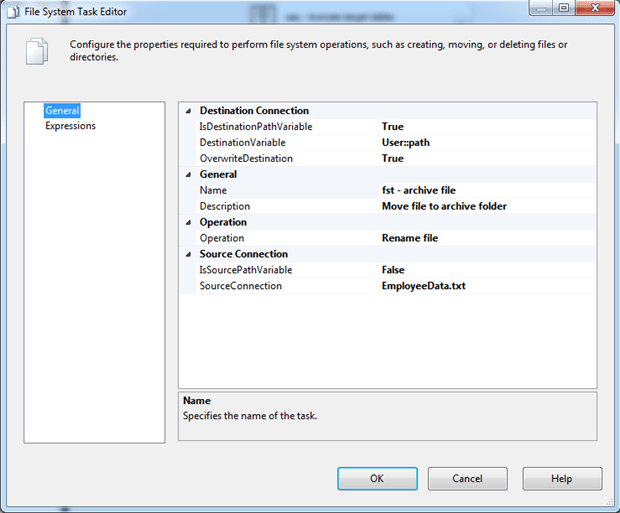
Task: Collapse the Destination Connection category
Action: point(187,111)
